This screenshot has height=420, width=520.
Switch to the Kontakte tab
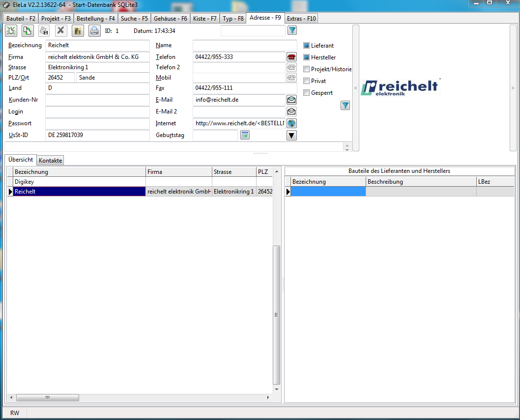click(51, 161)
